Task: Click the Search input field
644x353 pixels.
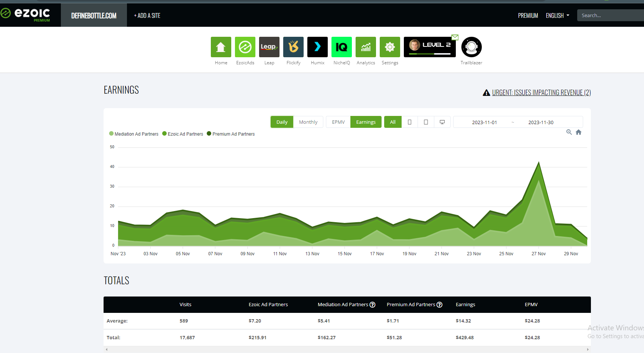Action: (611, 15)
